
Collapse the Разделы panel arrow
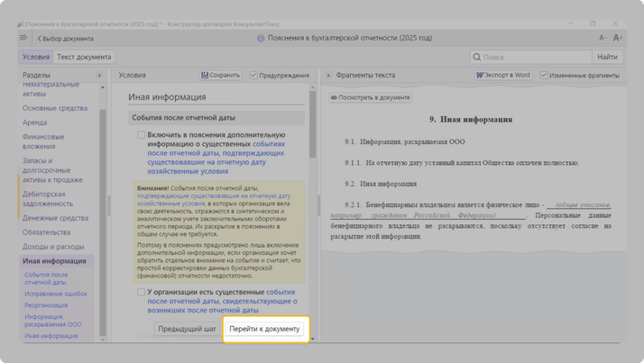click(x=99, y=76)
